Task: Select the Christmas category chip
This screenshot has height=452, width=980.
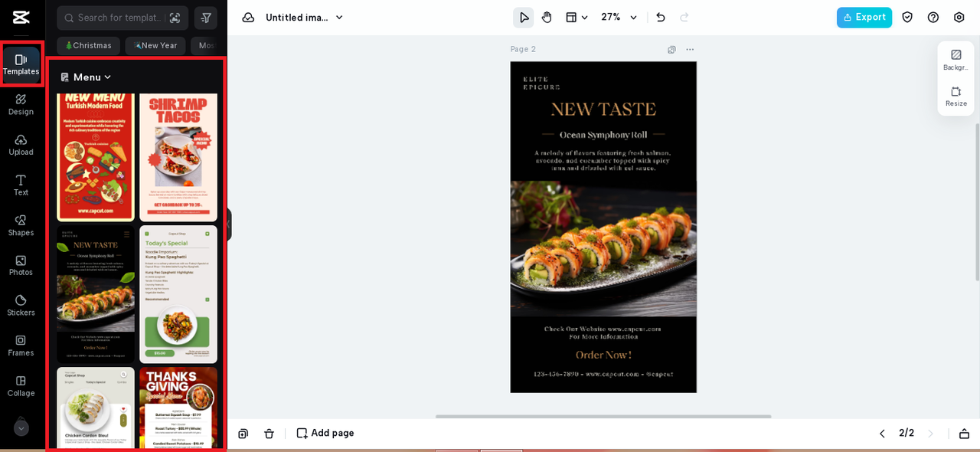Action: [88, 45]
